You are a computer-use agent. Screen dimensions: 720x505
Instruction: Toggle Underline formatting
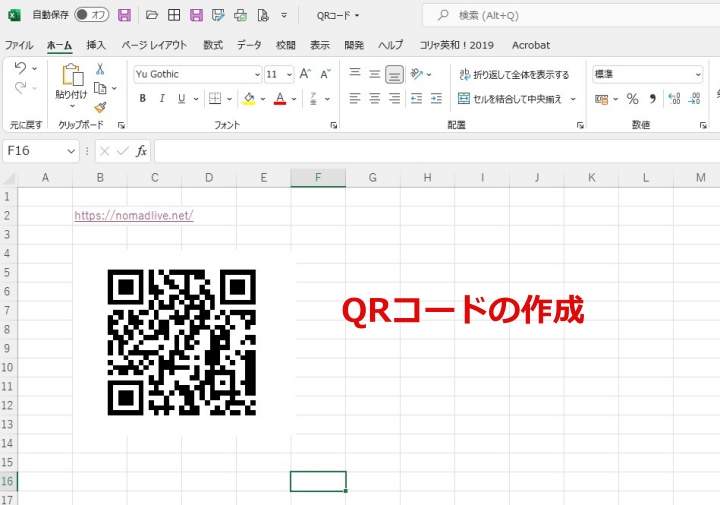click(181, 98)
